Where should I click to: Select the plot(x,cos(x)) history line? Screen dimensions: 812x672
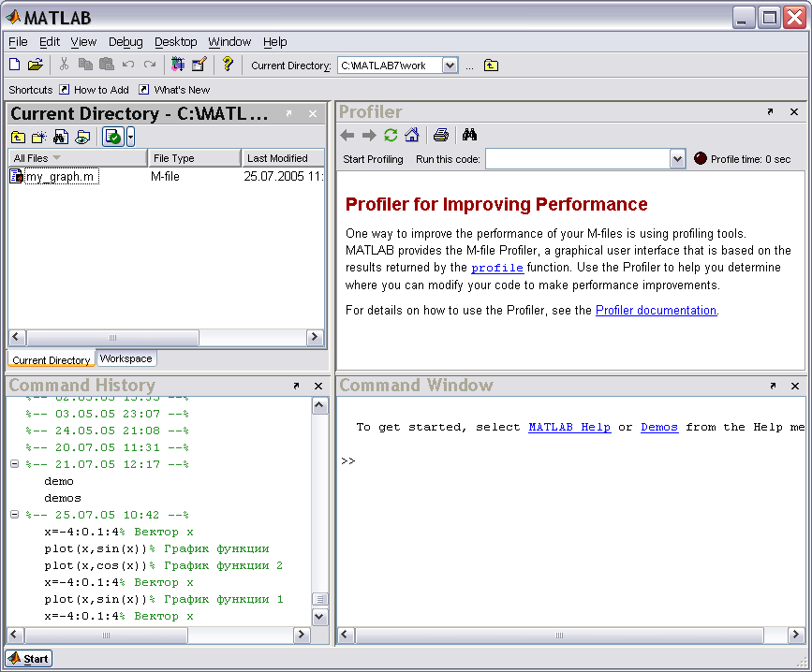(x=164, y=565)
